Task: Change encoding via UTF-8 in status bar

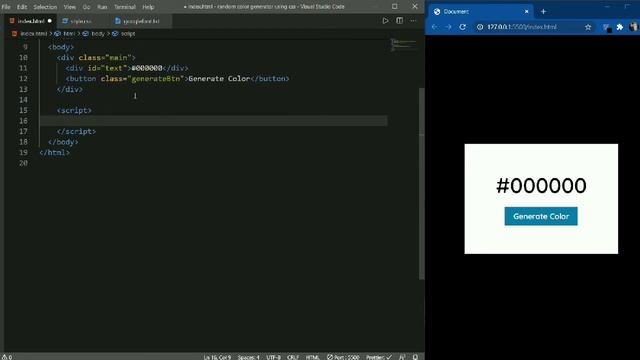Action: [x=273, y=357]
